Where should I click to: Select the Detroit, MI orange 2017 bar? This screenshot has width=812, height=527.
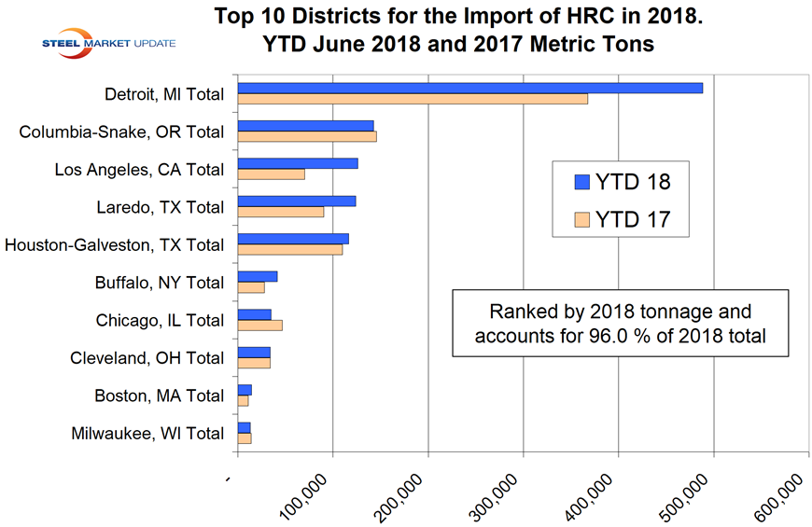(x=412, y=99)
